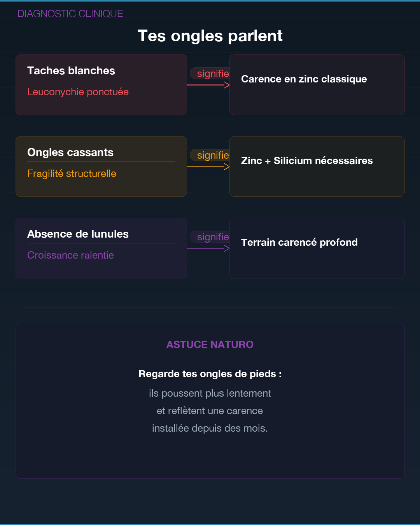Click the "DIAGNOSTIC CLINIQUE" section label

[70, 14]
